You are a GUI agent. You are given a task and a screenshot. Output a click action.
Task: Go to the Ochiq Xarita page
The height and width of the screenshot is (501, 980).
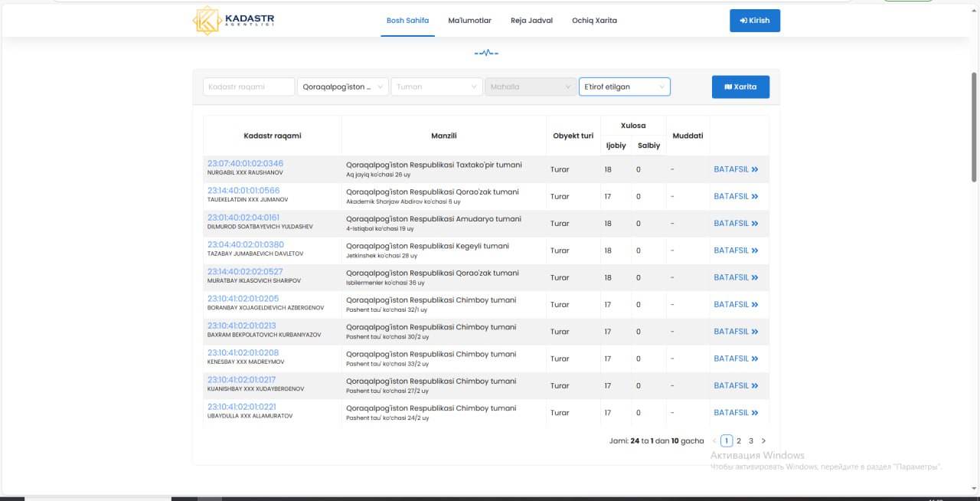point(594,21)
